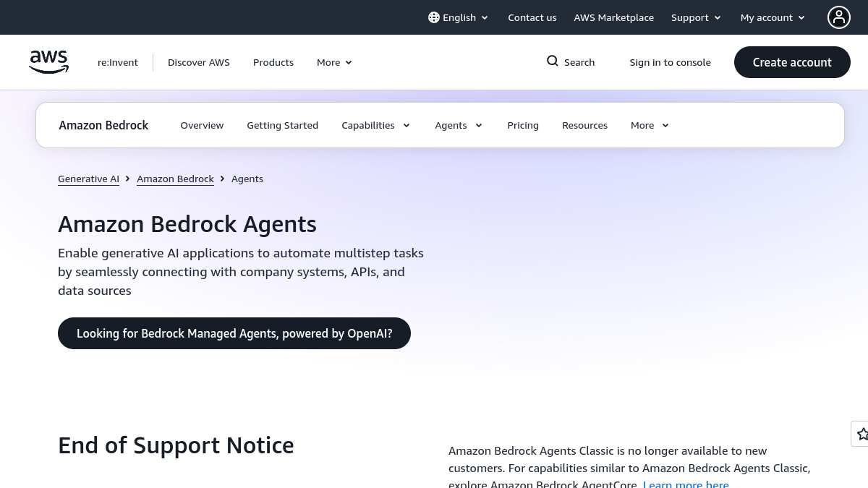Viewport: 868px width, 488px height.
Task: Expand the Support dropdown
Action: (696, 17)
